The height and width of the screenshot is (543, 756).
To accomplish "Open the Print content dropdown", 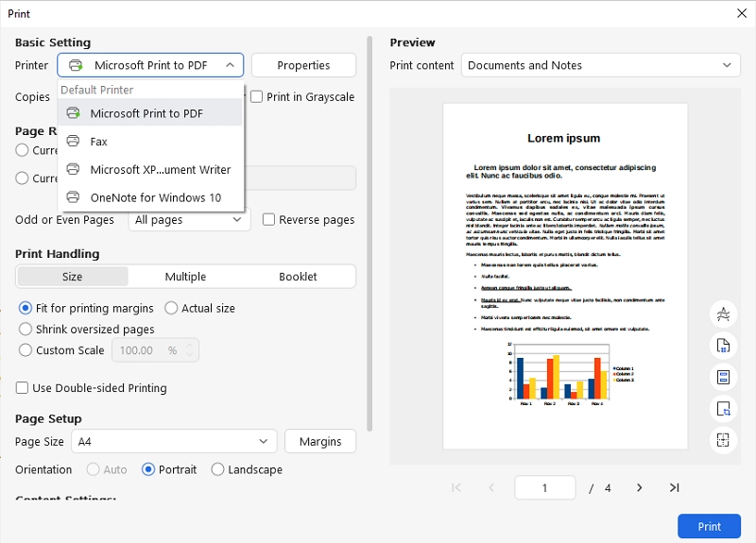I will pyautogui.click(x=600, y=65).
